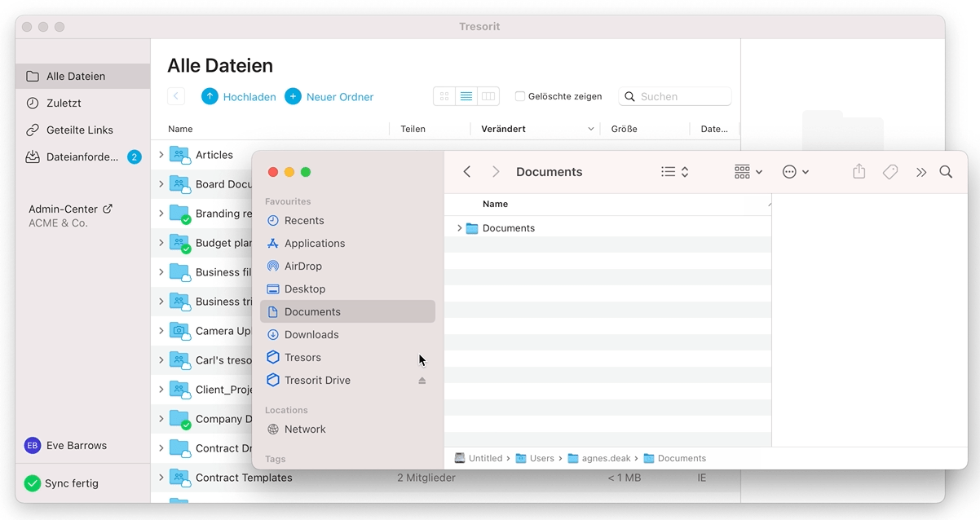Switch Tresorit to column view icon
The height and width of the screenshot is (520, 980).
[488, 96]
